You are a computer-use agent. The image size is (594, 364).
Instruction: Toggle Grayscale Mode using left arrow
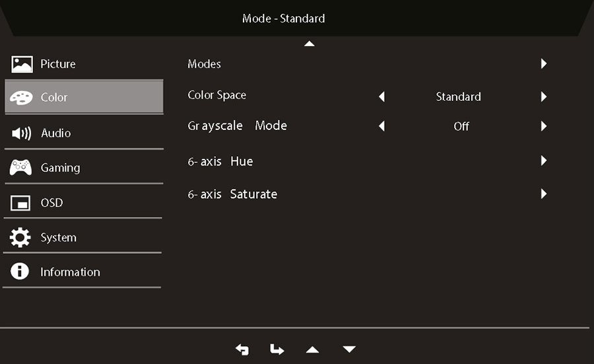click(x=382, y=126)
